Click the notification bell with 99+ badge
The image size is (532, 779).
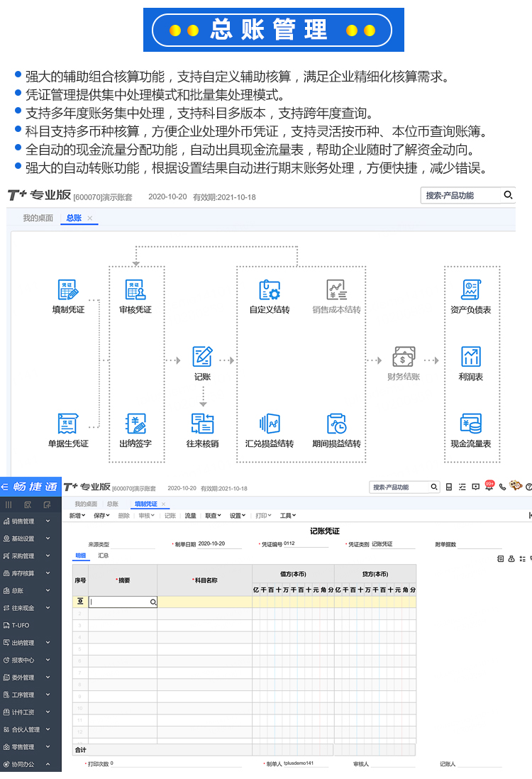[489, 486]
